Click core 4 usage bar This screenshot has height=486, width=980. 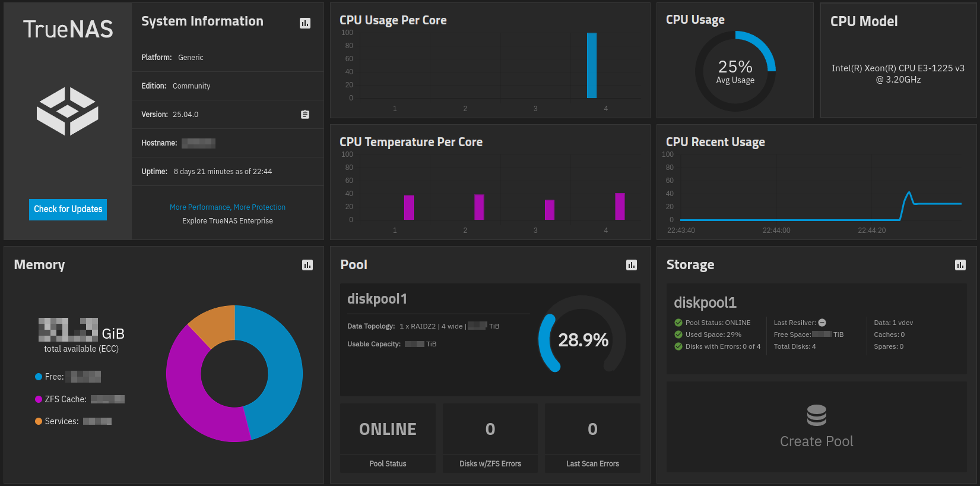click(x=592, y=65)
